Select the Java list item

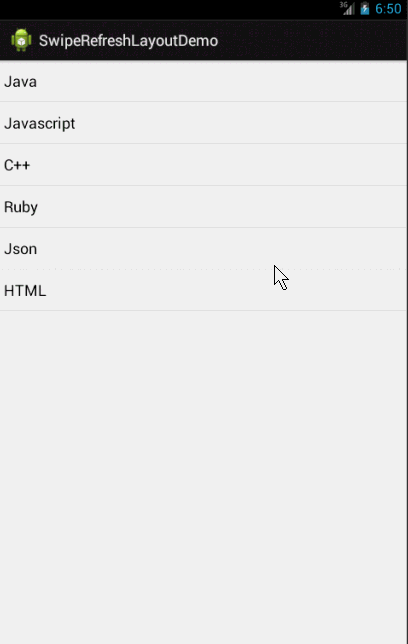click(x=203, y=81)
